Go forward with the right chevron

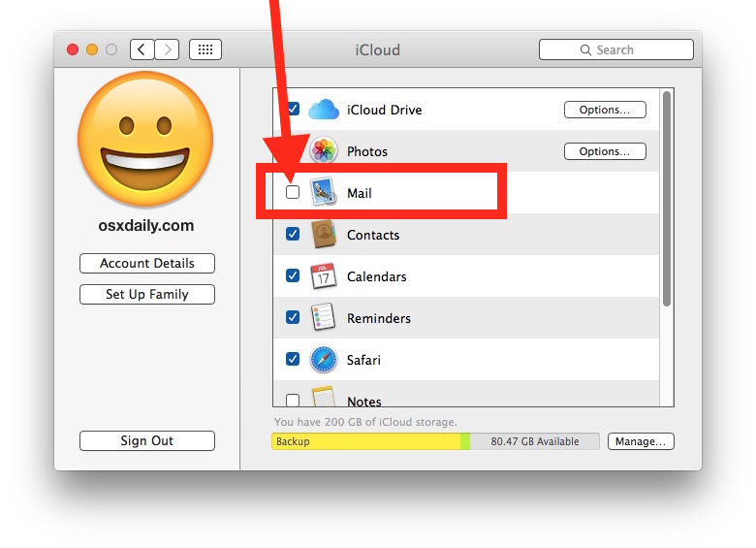[167, 49]
